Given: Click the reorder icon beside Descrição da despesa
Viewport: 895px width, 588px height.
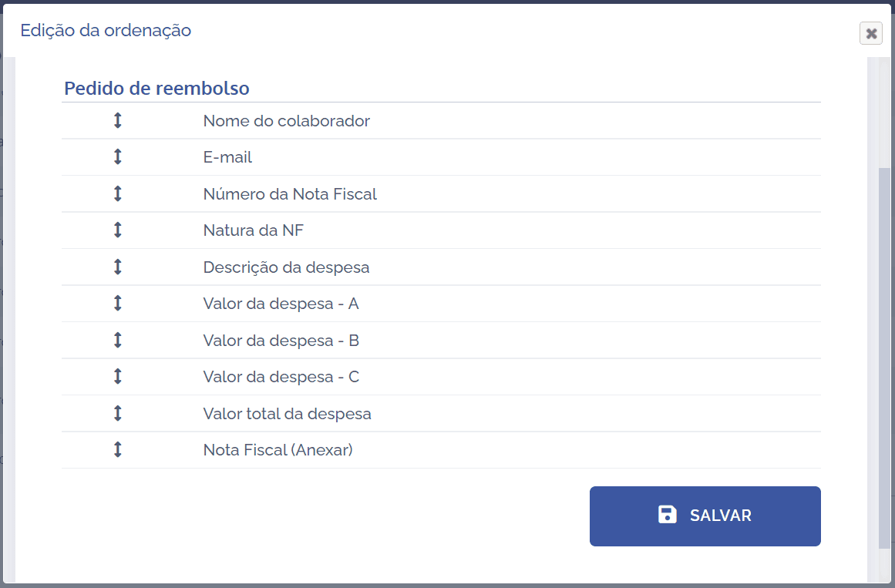Looking at the screenshot, I should coord(117,267).
